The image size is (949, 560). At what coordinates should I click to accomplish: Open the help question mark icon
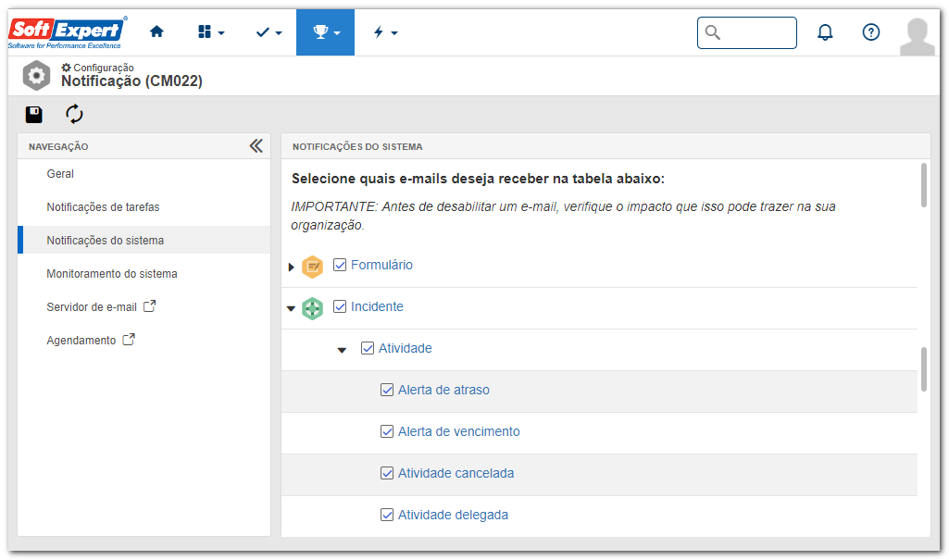871,32
